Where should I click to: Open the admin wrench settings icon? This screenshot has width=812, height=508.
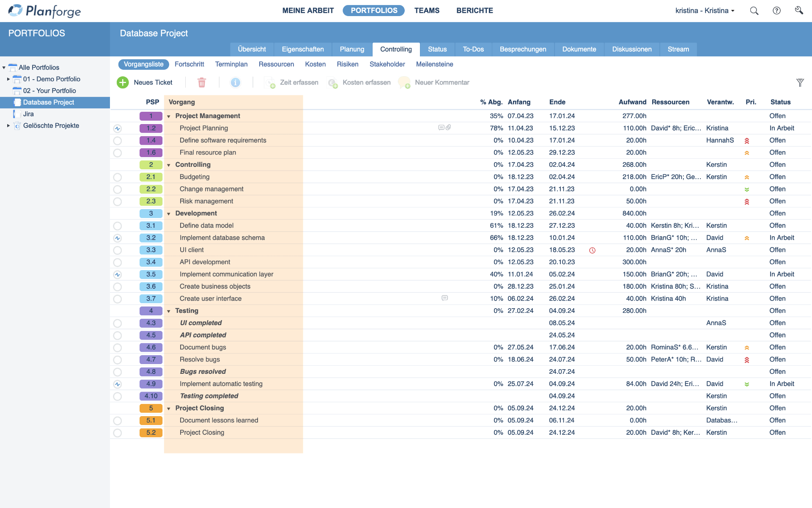(799, 11)
